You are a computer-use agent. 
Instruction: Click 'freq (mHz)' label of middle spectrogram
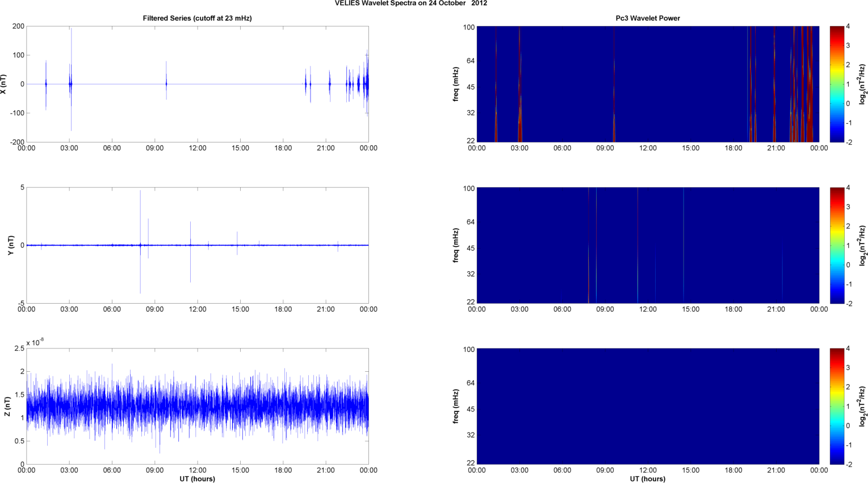456,245
